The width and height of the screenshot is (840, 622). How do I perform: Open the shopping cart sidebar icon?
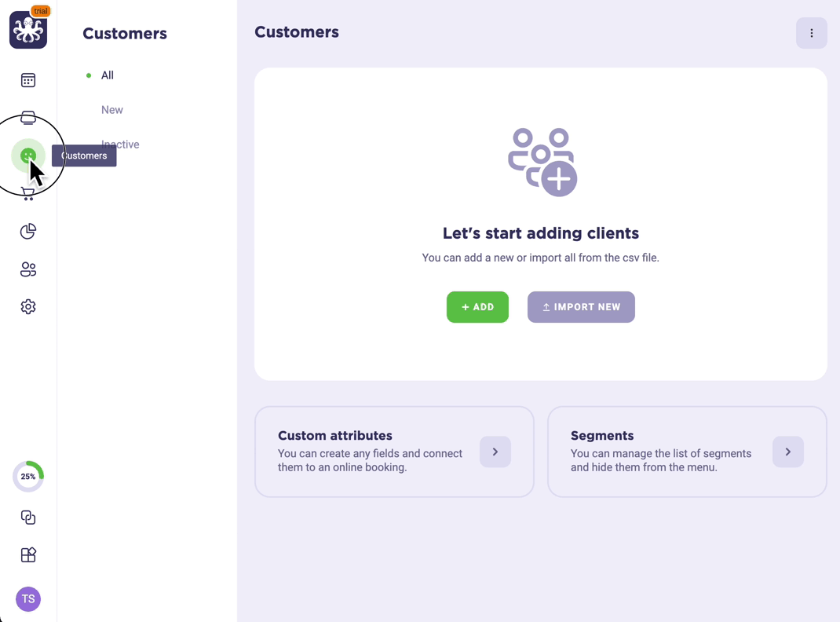click(x=27, y=194)
